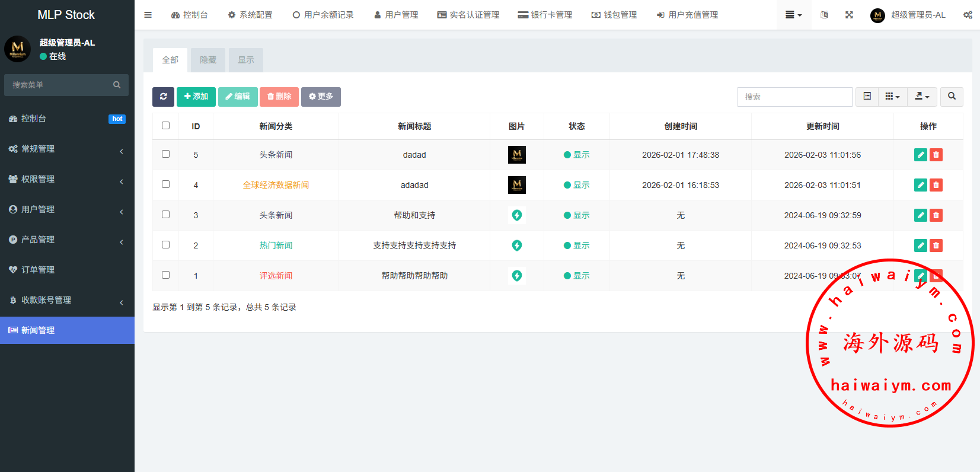Enter fullscreen using the expand arrows icon
Screen dimensions: 980x472
pos(849,15)
